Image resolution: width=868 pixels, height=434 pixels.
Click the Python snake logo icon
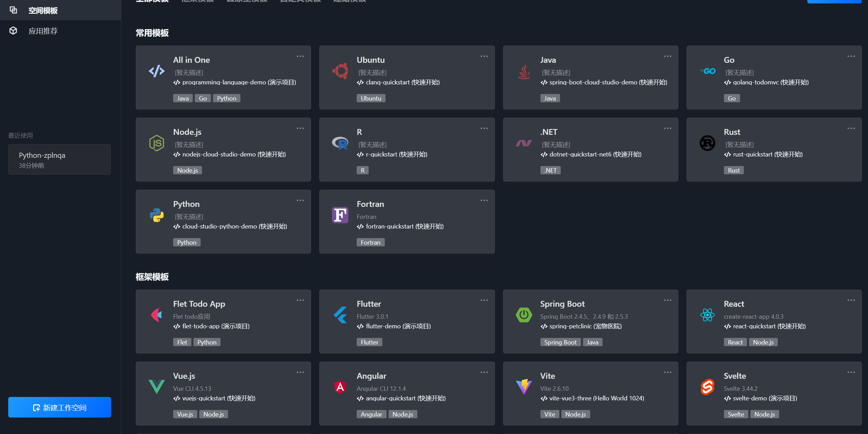tap(157, 215)
